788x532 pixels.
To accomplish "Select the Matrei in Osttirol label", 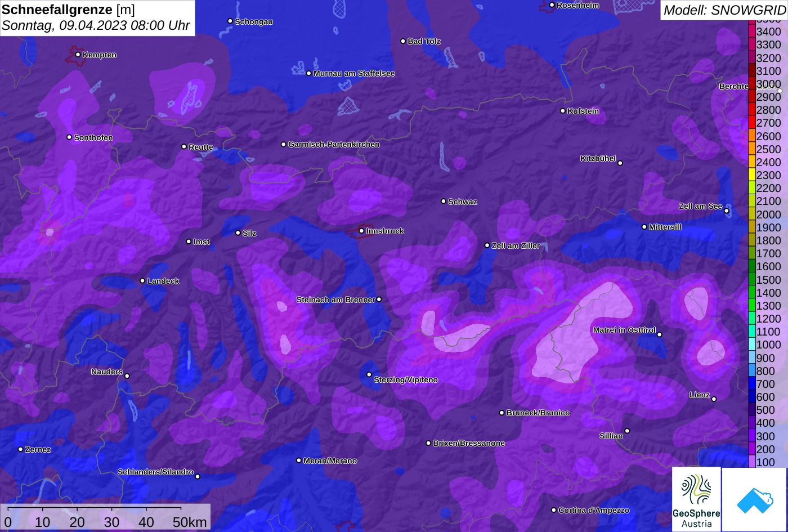I will tap(624, 330).
